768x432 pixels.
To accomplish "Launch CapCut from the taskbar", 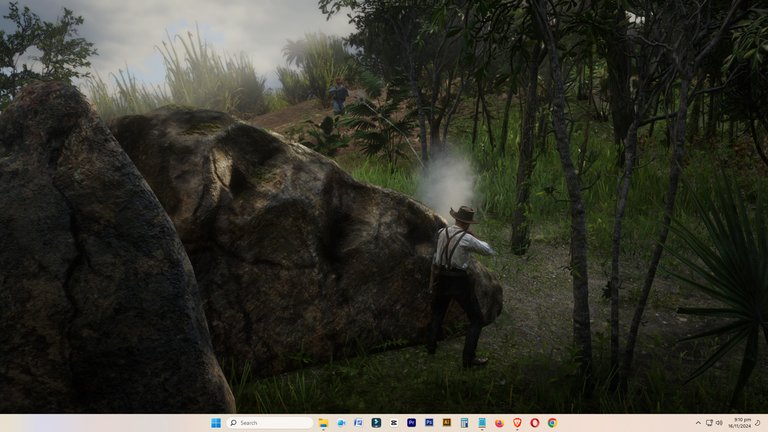I will pos(394,423).
